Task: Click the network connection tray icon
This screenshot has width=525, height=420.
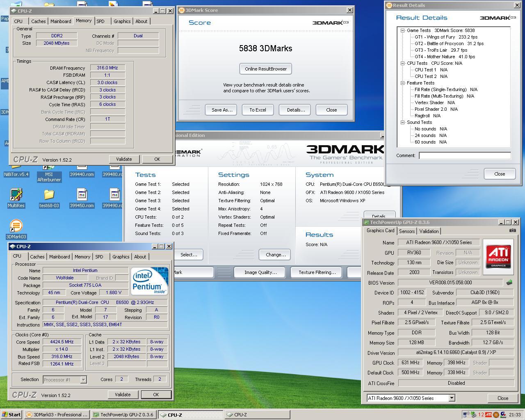Action: (466, 415)
